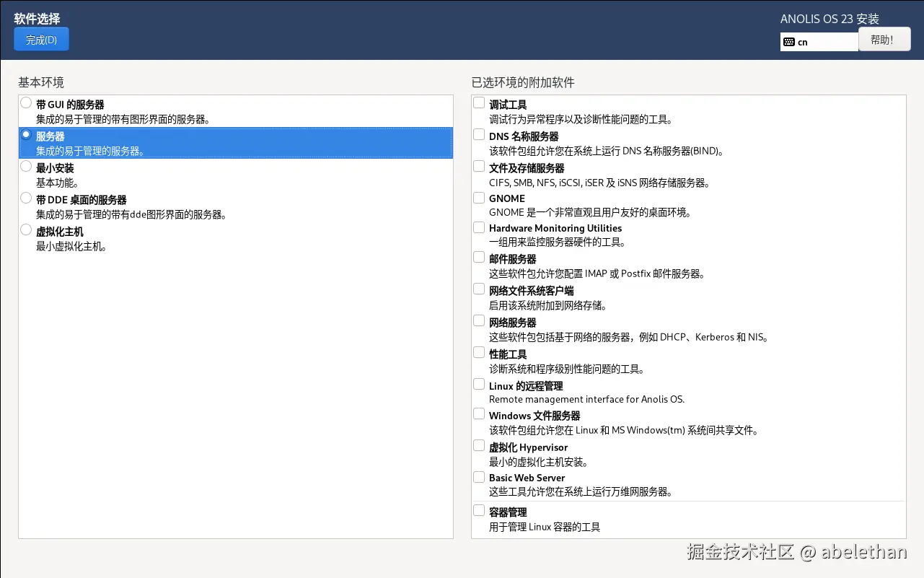The height and width of the screenshot is (578, 924).
Task: Click the keyboard icon beside cn
Action: (x=788, y=42)
